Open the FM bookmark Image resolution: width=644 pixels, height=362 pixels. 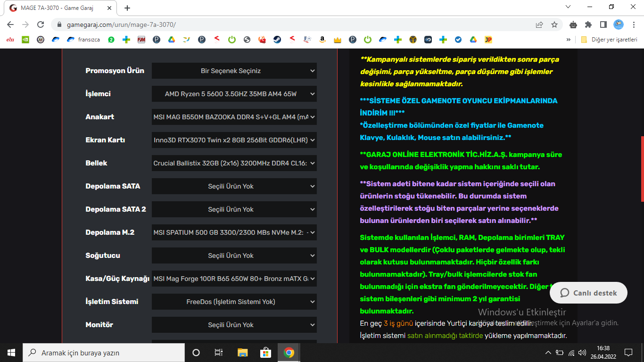click(x=141, y=40)
